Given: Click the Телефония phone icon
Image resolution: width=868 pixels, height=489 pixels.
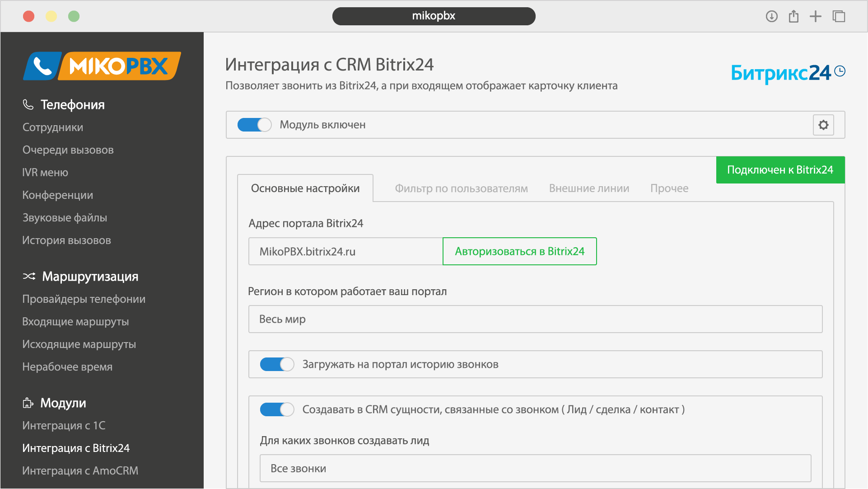Looking at the screenshot, I should click(28, 104).
